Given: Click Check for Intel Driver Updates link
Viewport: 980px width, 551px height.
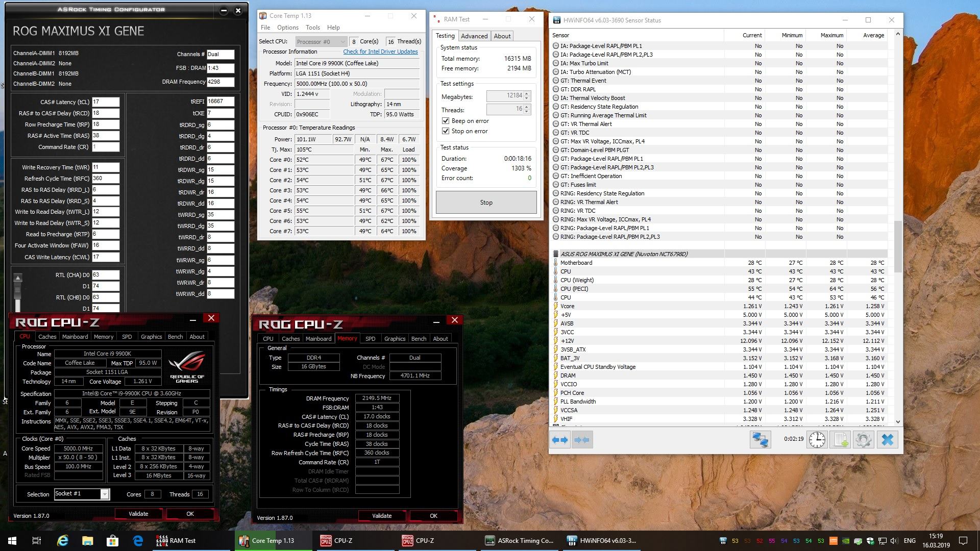Looking at the screenshot, I should pyautogui.click(x=380, y=52).
